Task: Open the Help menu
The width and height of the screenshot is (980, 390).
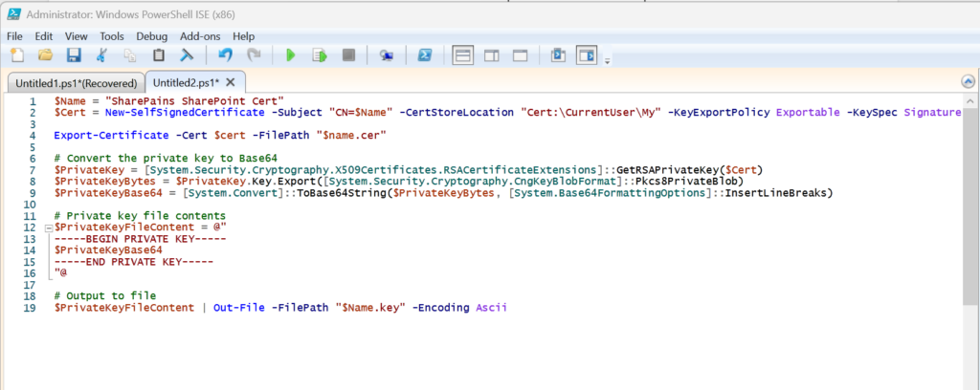Action: click(x=243, y=36)
